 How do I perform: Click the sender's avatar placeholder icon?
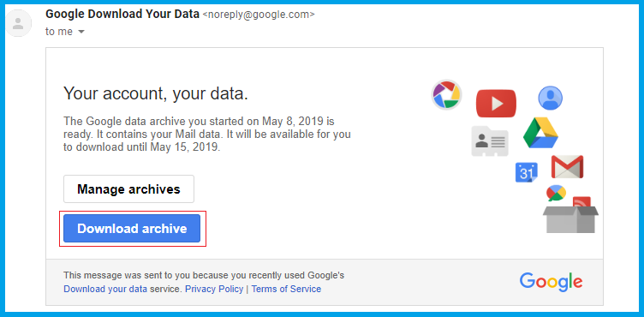18,23
